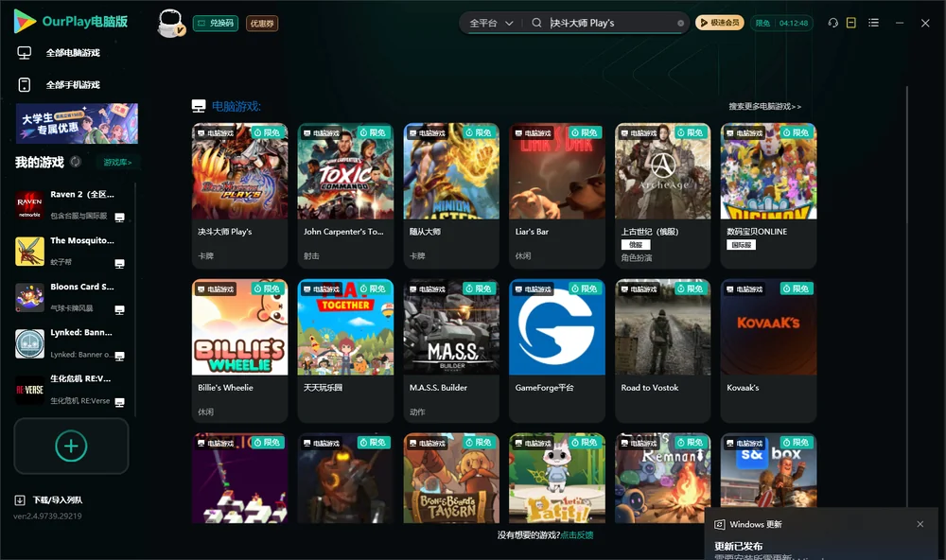This screenshot has height=560, width=946.
Task: Open the 极速会员 membership button
Action: coord(719,23)
